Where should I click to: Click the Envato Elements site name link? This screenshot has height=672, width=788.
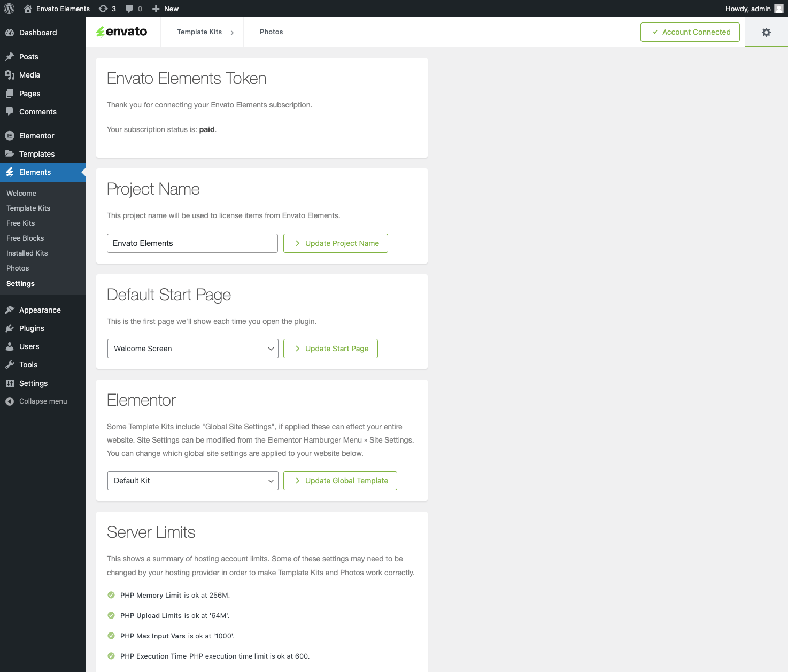[63, 9]
